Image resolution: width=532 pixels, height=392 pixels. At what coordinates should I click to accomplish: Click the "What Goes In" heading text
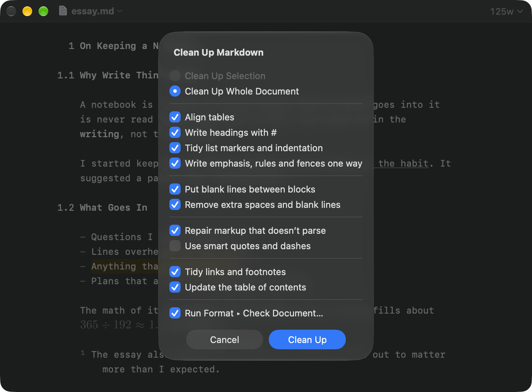tap(113, 208)
